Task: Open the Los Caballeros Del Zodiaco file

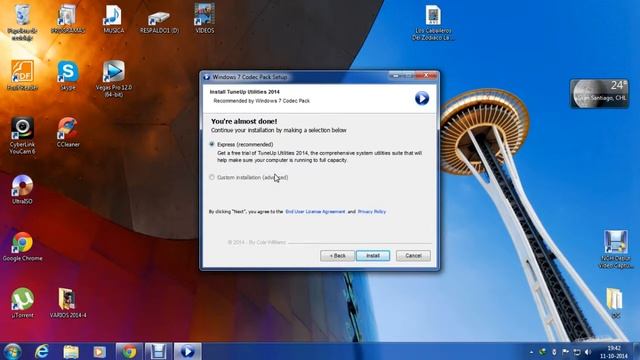Action: pos(433,22)
